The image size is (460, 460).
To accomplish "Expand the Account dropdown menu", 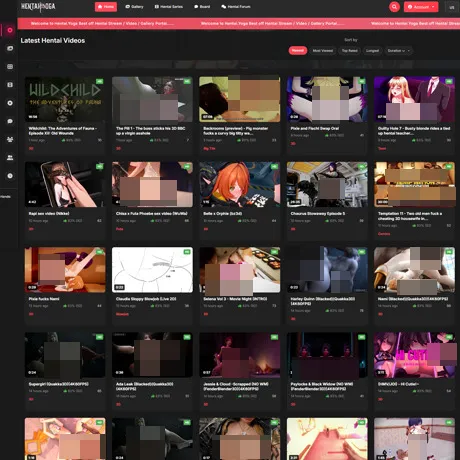I will coord(421,7).
